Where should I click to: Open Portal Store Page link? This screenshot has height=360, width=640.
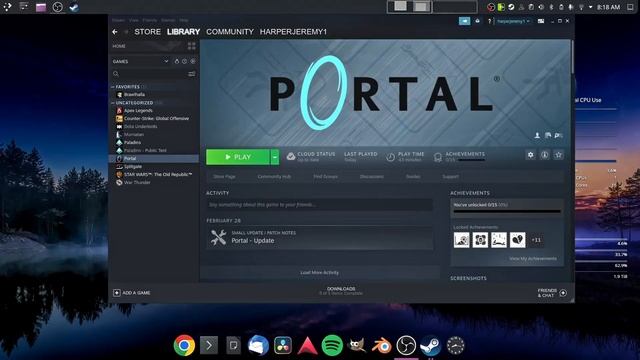224,177
